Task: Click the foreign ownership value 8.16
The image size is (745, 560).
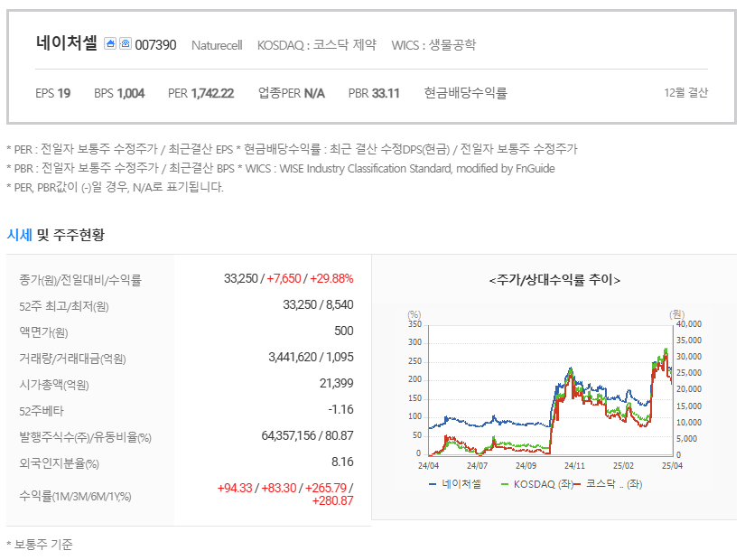Action: (x=342, y=462)
